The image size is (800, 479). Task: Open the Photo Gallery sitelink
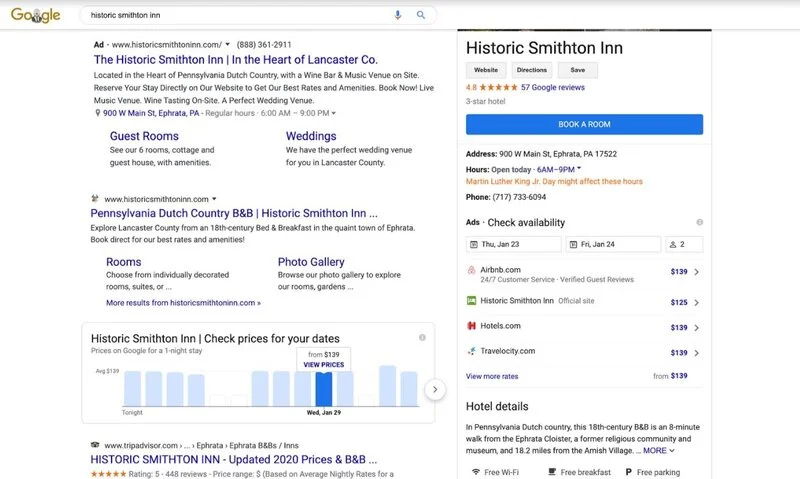point(311,262)
